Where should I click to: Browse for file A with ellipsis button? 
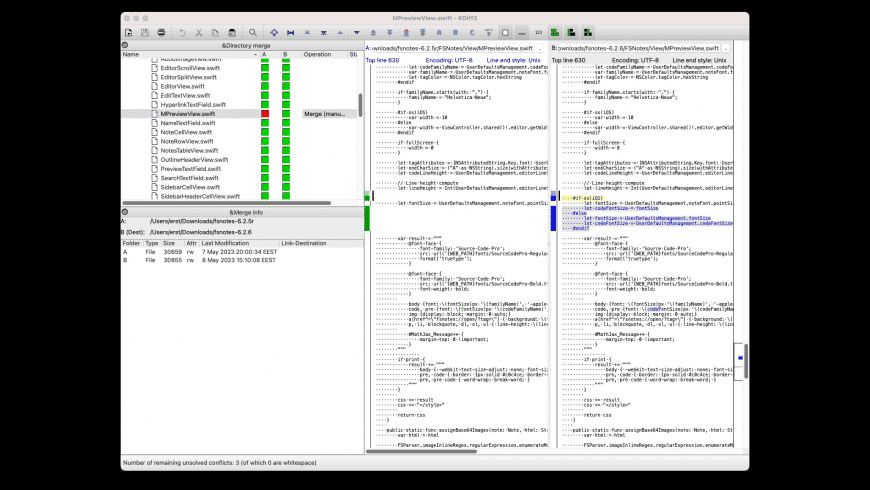(539, 48)
